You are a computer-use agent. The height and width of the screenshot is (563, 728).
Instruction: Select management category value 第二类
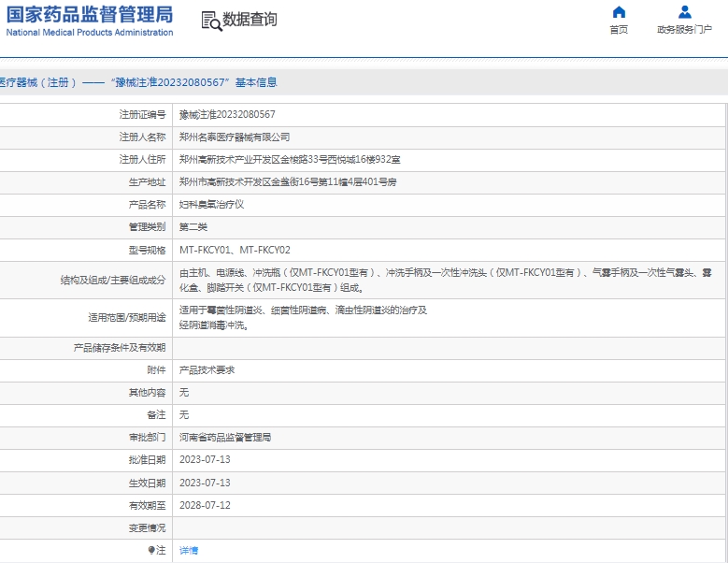[x=193, y=227]
